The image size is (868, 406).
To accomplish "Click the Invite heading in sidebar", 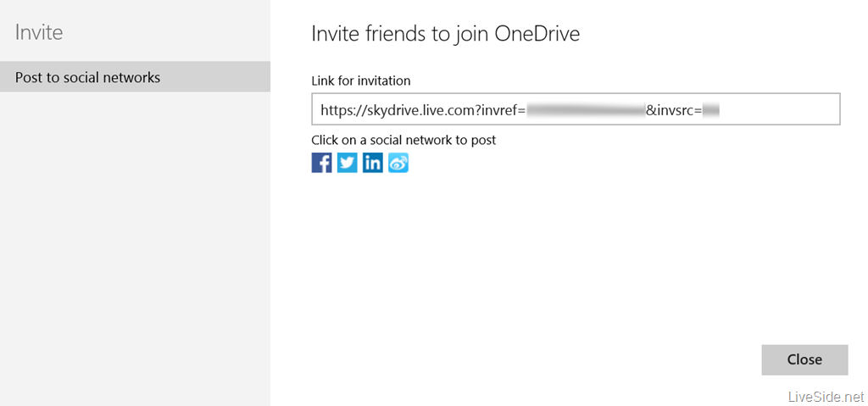I will point(39,33).
